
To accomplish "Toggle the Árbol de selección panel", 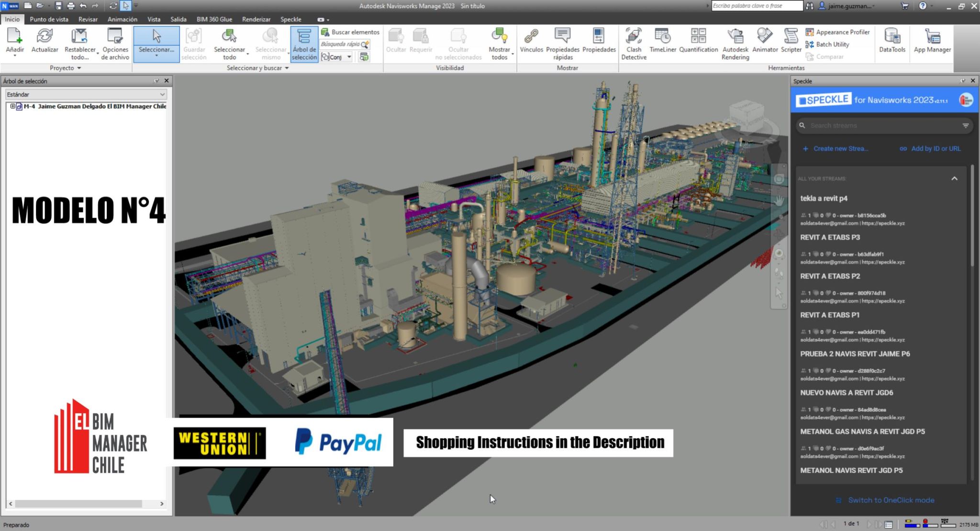I will 304,43.
